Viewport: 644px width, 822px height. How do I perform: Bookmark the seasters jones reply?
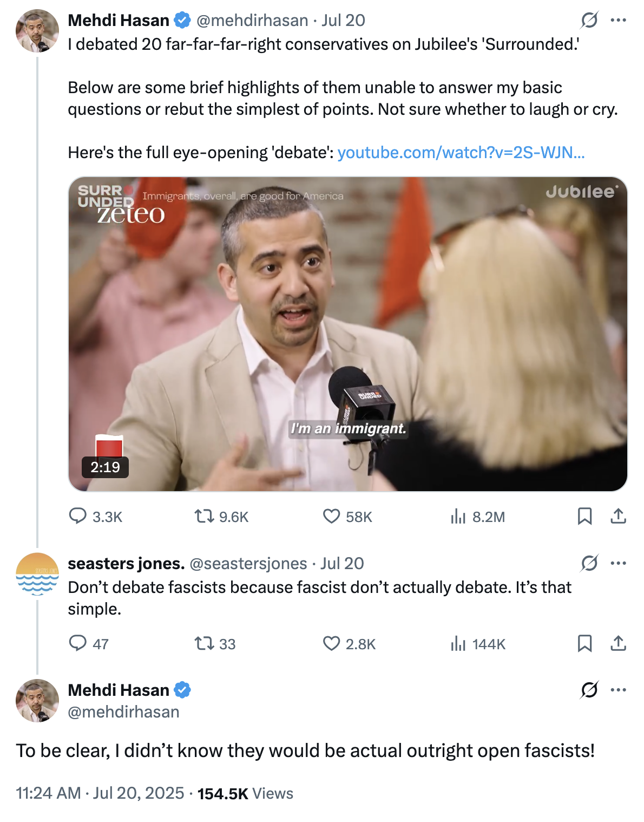(584, 643)
